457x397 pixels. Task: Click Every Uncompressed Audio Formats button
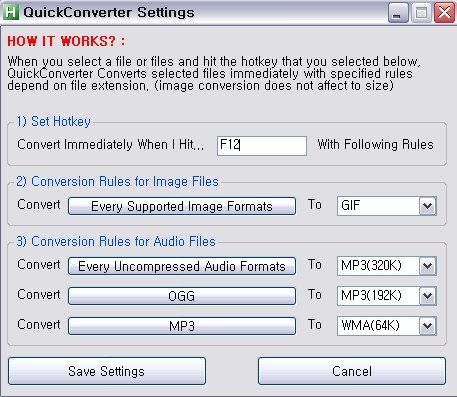click(x=182, y=266)
